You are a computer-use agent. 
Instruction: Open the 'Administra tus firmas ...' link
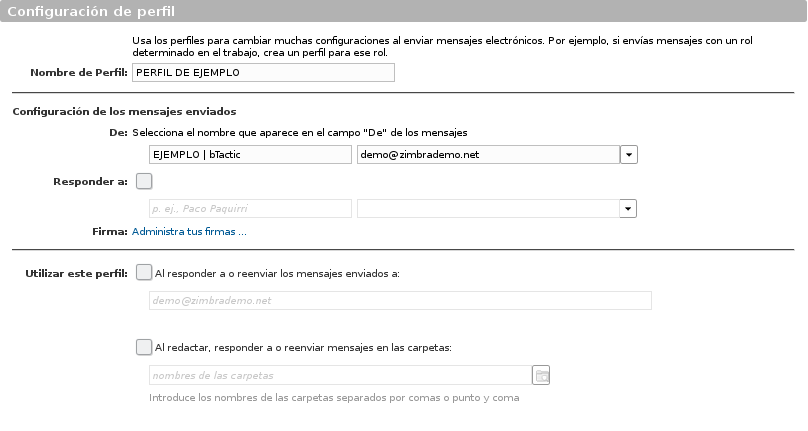tap(189, 231)
